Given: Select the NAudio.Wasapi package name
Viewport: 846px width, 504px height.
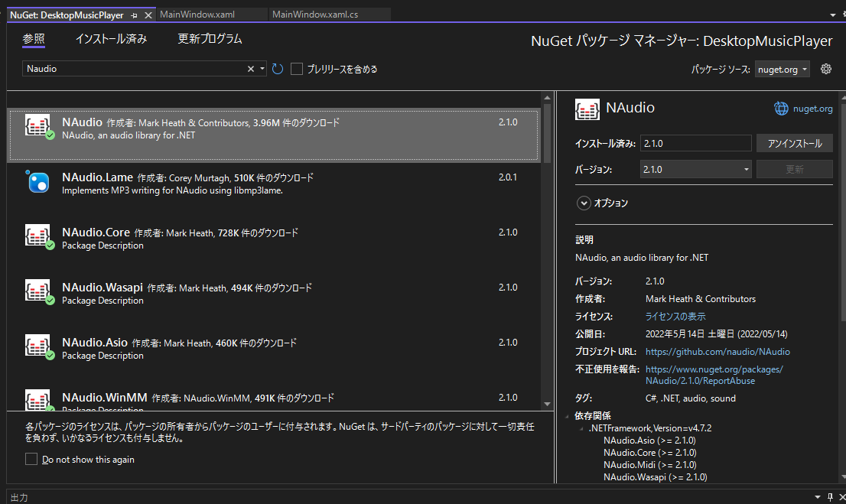Looking at the screenshot, I should coord(102,288).
